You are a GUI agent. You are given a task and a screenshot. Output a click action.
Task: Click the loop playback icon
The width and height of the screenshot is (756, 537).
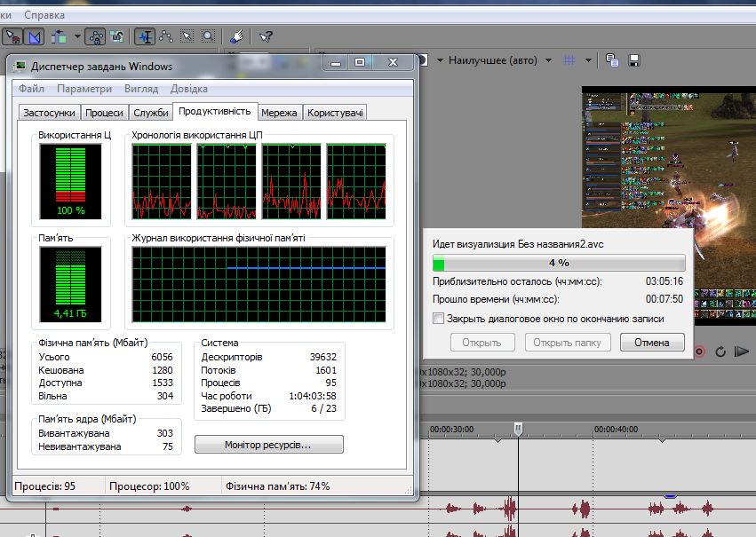720,351
